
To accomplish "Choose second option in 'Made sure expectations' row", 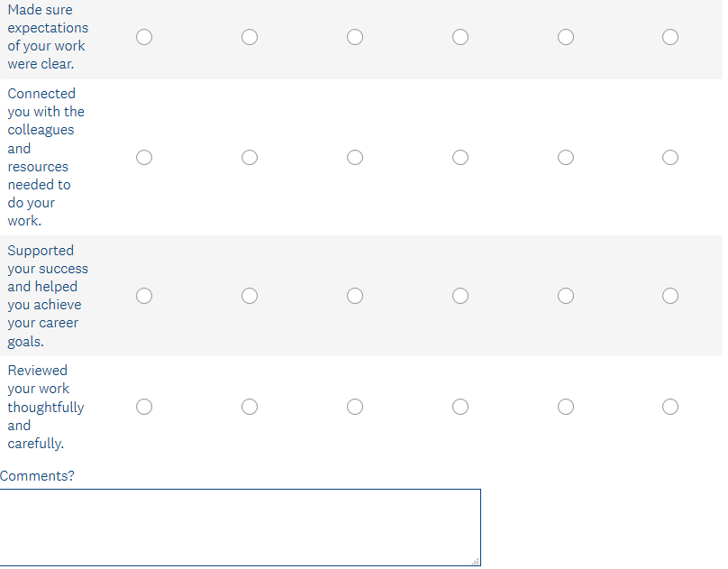I will tap(250, 37).
